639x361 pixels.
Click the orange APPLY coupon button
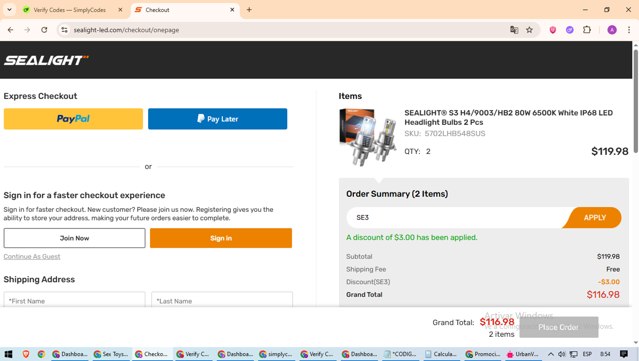(x=594, y=218)
